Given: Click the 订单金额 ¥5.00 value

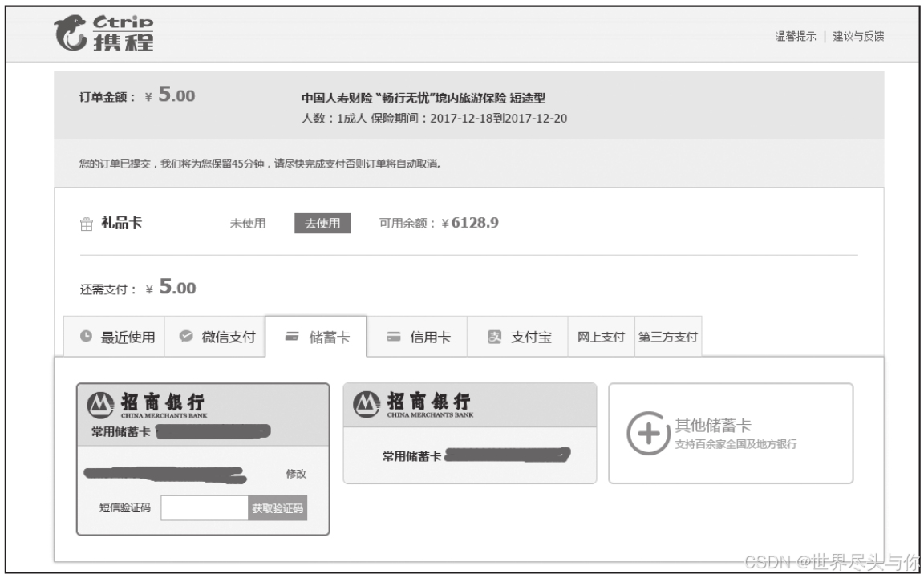Looking at the screenshot, I should (x=170, y=95).
